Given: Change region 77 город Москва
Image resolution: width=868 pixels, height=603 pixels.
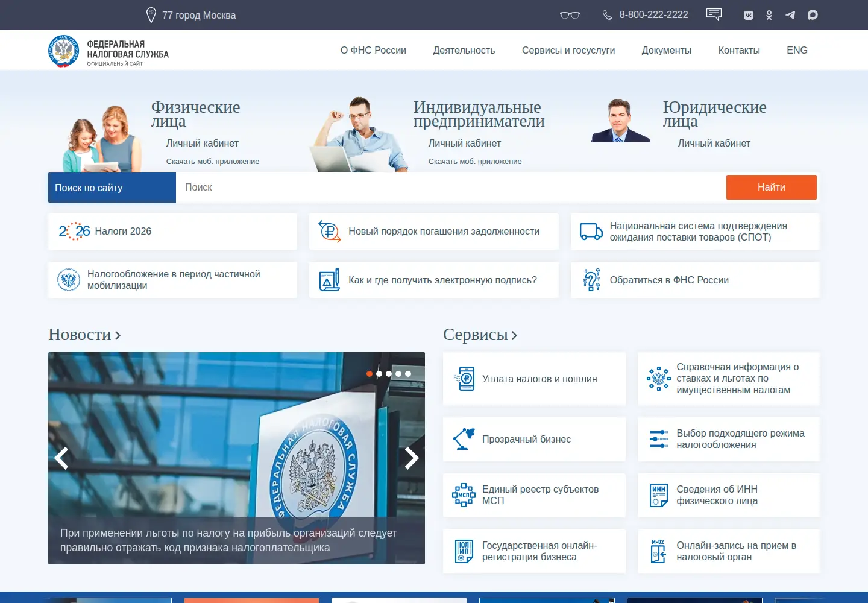Looking at the screenshot, I should coord(199,15).
